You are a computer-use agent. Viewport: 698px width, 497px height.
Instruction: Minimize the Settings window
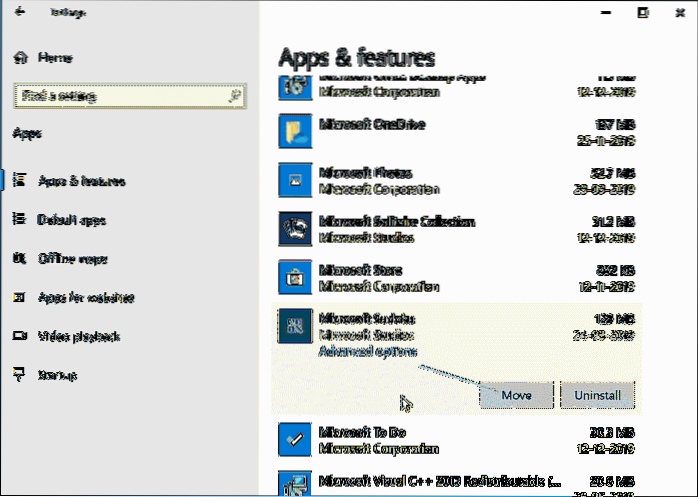(605, 12)
